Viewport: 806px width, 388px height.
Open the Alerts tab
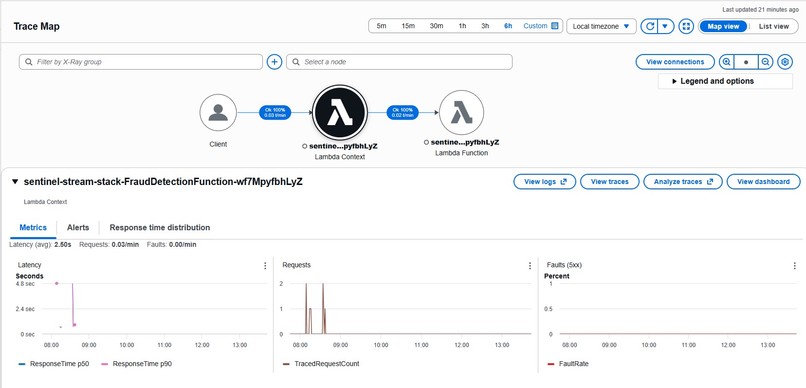point(78,227)
